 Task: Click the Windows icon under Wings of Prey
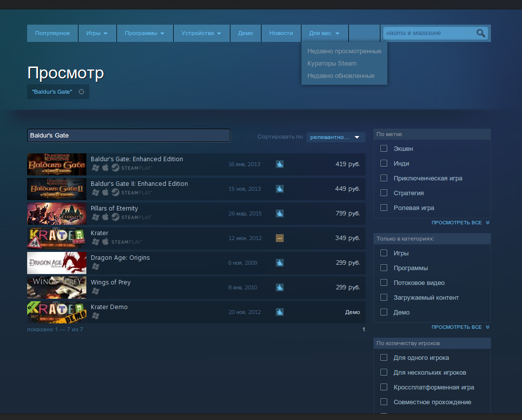click(96, 291)
